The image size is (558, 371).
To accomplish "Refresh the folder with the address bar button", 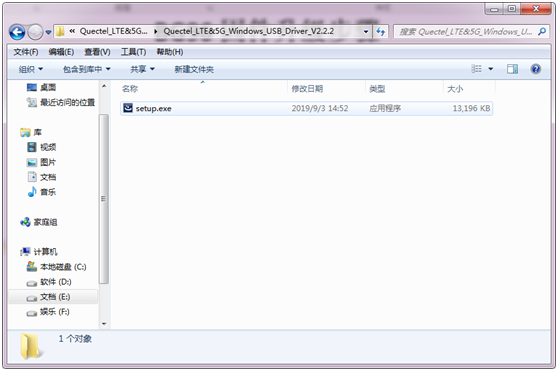I will pyautogui.click(x=380, y=32).
